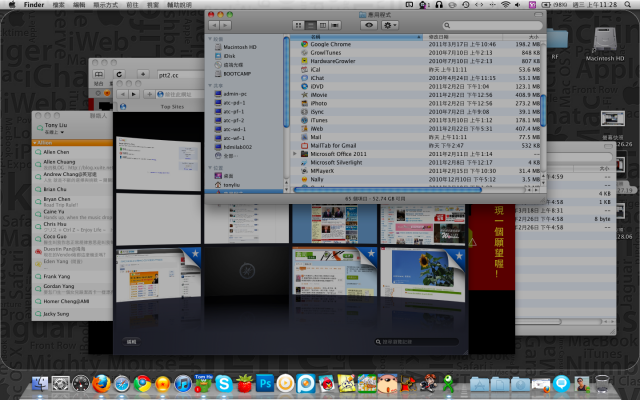Select Brian Chu in buddy list

click(72, 189)
